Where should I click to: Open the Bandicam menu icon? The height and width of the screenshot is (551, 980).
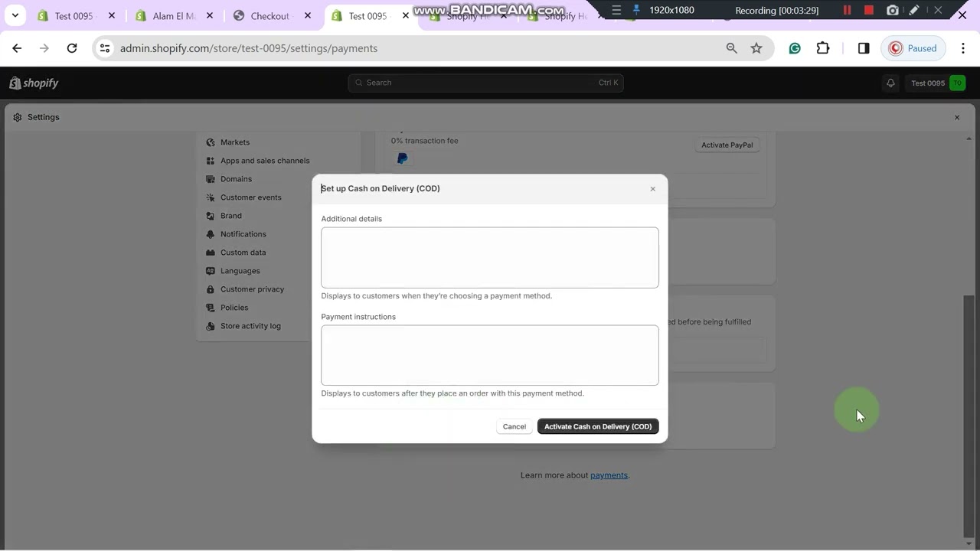(x=616, y=10)
